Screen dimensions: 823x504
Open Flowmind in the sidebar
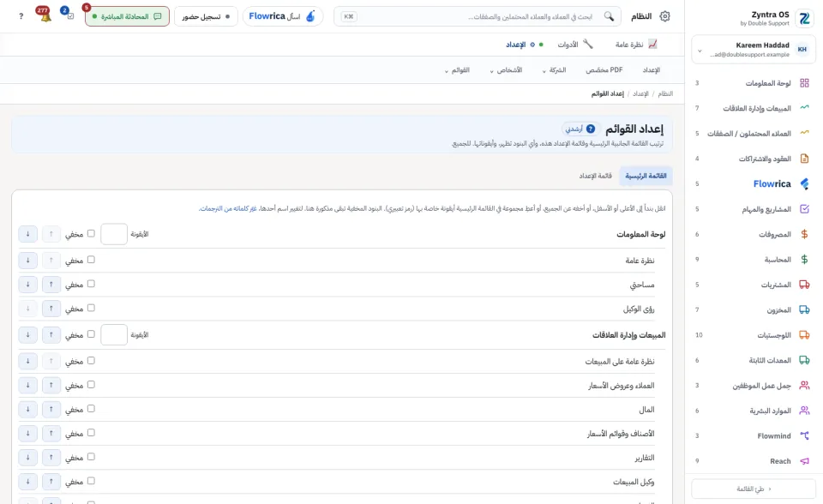pyautogui.click(x=754, y=435)
